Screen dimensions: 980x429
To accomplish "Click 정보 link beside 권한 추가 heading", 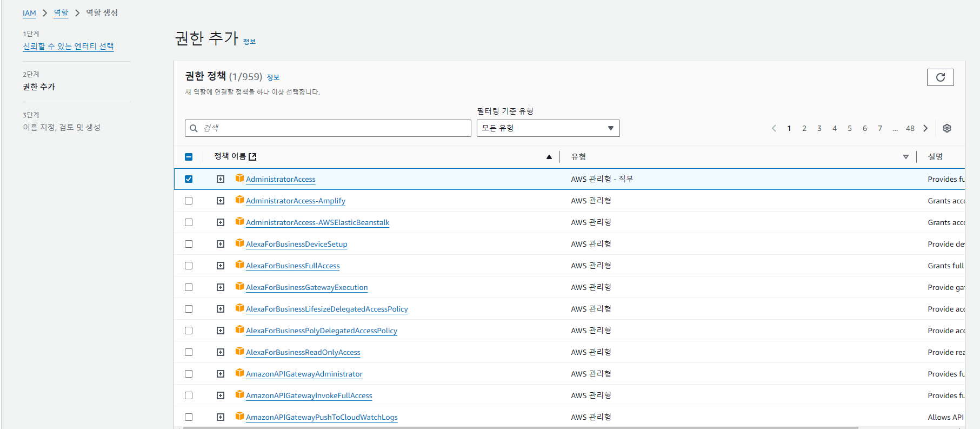I will click(249, 42).
